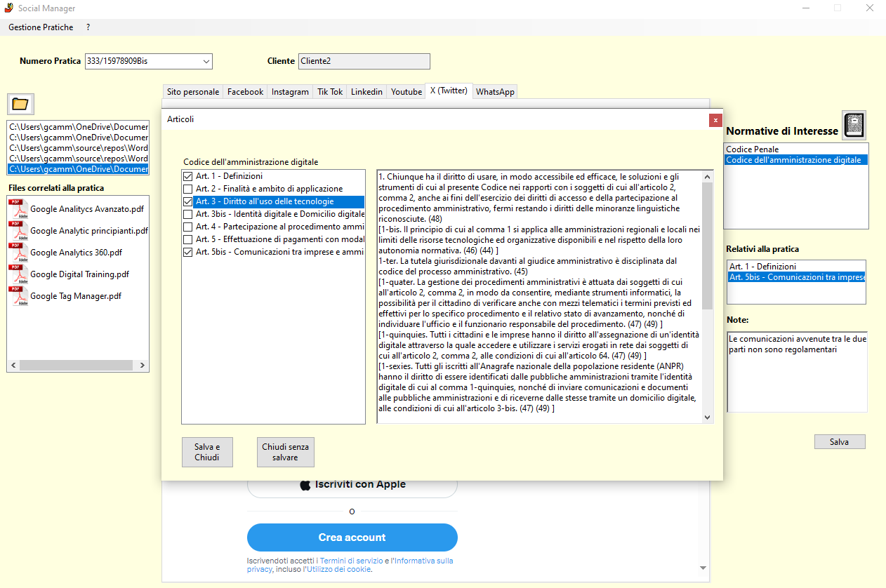Click down arrow of browser panel scrollbar
886x588 pixels.
703,568
